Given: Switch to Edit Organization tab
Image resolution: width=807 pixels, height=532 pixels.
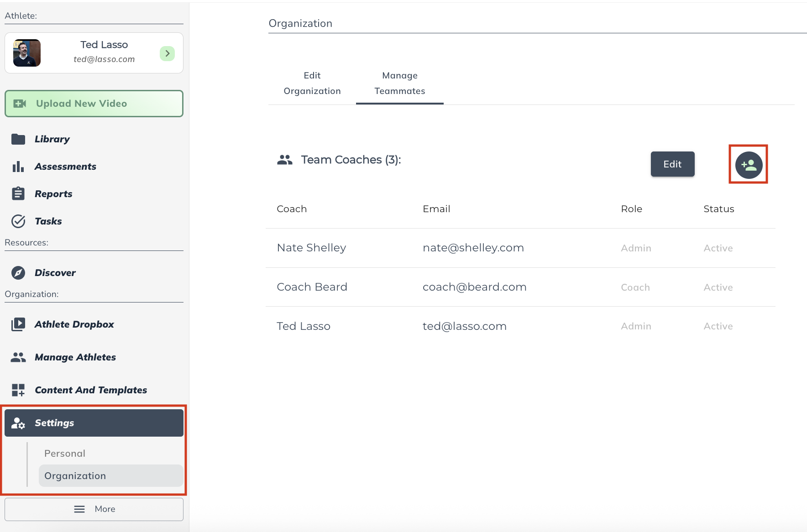Looking at the screenshot, I should coord(312,83).
